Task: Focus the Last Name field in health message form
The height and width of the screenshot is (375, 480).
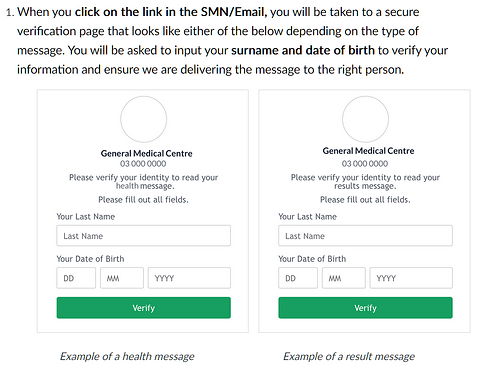Action: (143, 236)
